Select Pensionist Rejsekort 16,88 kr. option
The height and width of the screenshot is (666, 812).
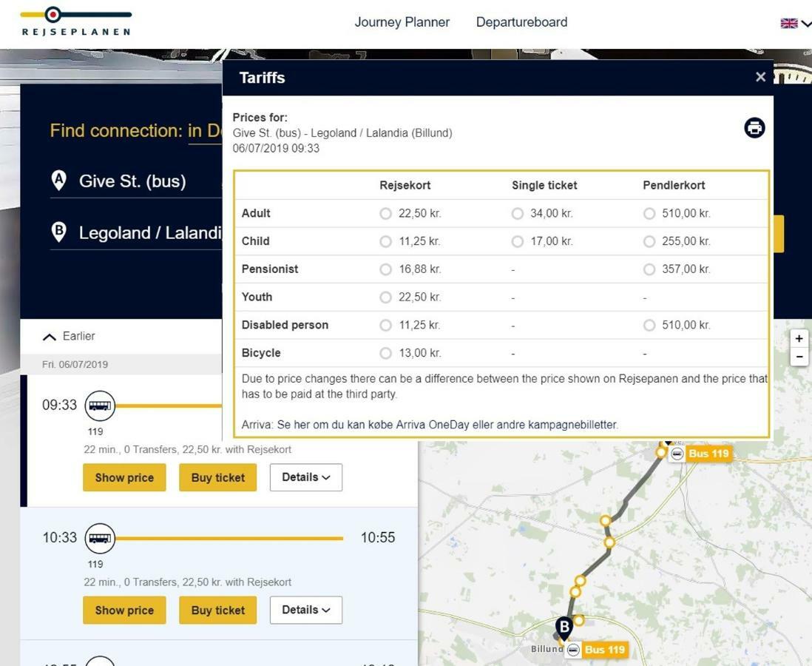pos(385,269)
